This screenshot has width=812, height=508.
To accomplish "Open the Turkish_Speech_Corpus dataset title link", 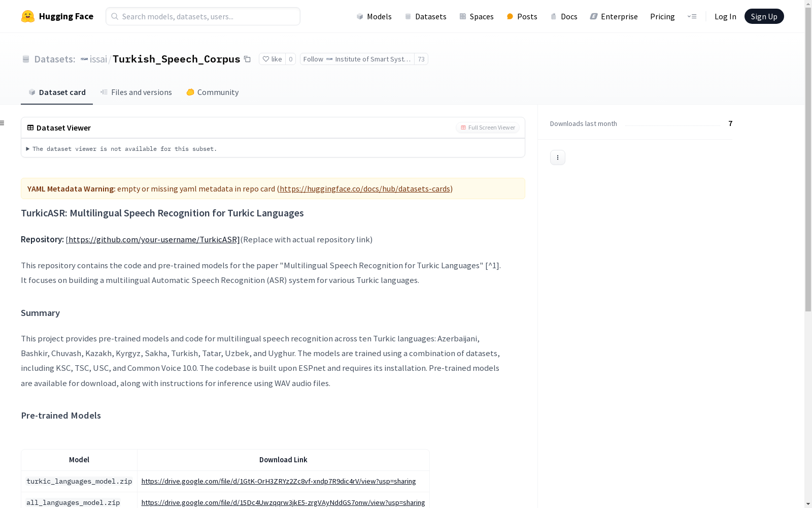I will 176,59.
